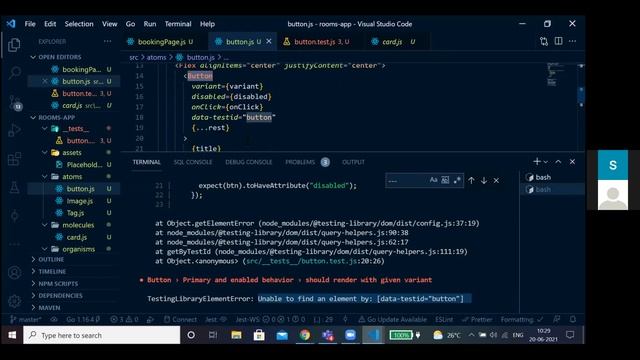Click atoms in the breadcrumb path
This screenshot has width=640, height=360.
(x=156, y=58)
